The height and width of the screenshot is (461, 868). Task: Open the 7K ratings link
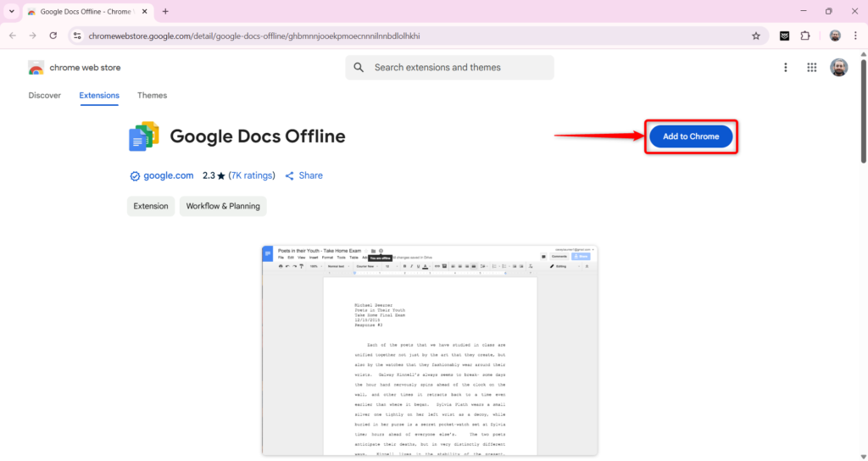pyautogui.click(x=252, y=175)
